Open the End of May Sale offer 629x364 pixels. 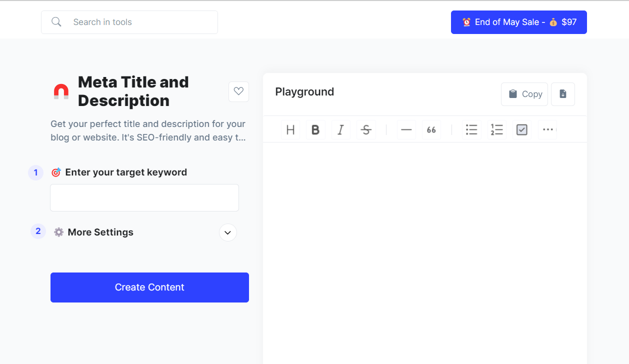click(x=518, y=22)
